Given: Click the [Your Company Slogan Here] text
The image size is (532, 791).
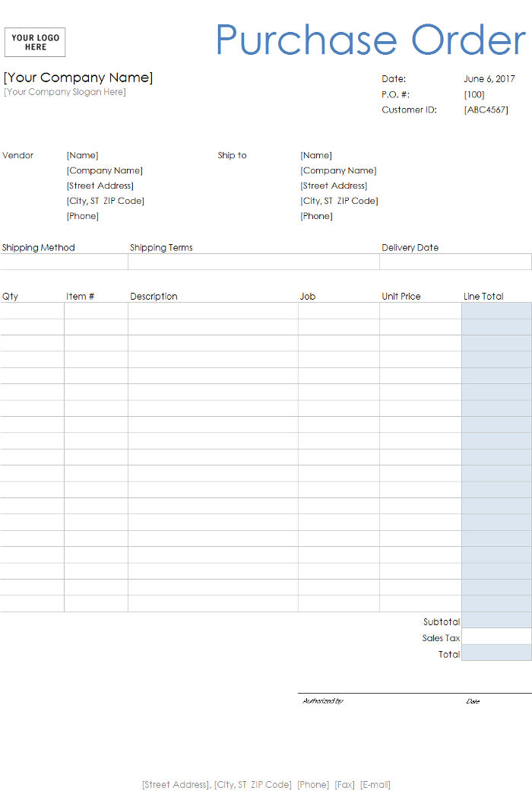Looking at the screenshot, I should pyautogui.click(x=65, y=92).
